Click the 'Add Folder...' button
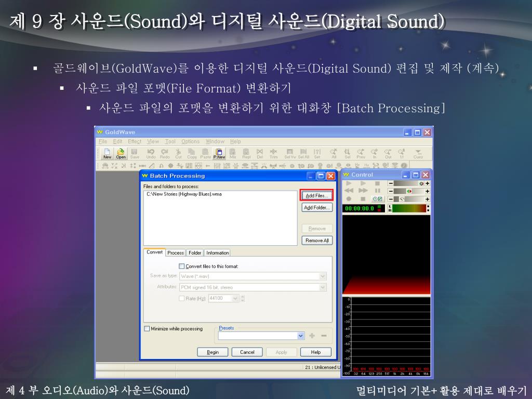 [x=317, y=207]
